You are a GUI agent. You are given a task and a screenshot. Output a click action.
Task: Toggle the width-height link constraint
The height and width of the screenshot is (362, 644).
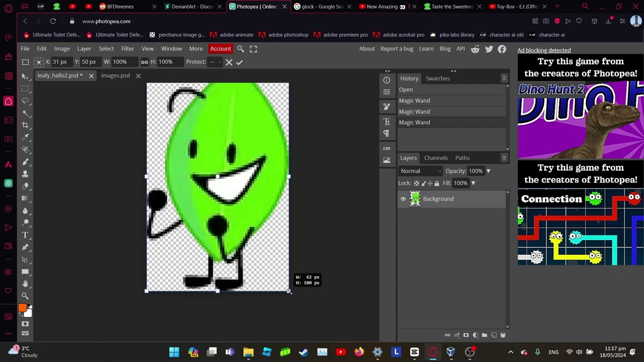pos(144,62)
